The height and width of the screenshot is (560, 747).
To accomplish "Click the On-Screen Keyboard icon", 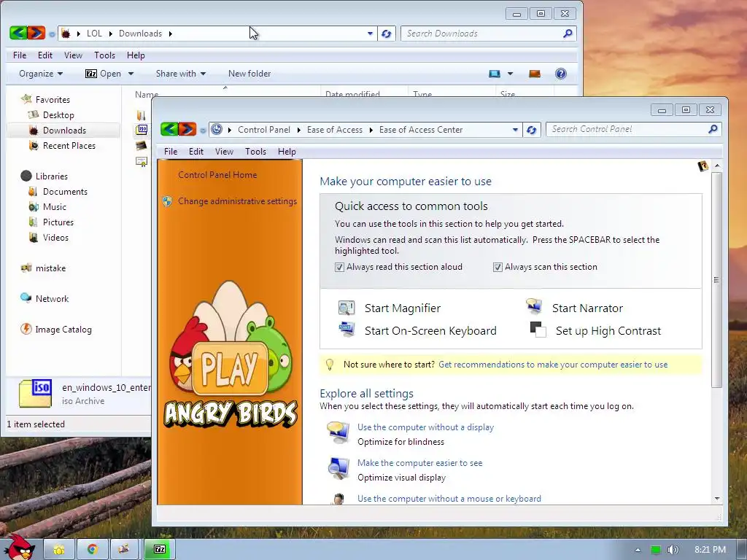I will (x=347, y=329).
